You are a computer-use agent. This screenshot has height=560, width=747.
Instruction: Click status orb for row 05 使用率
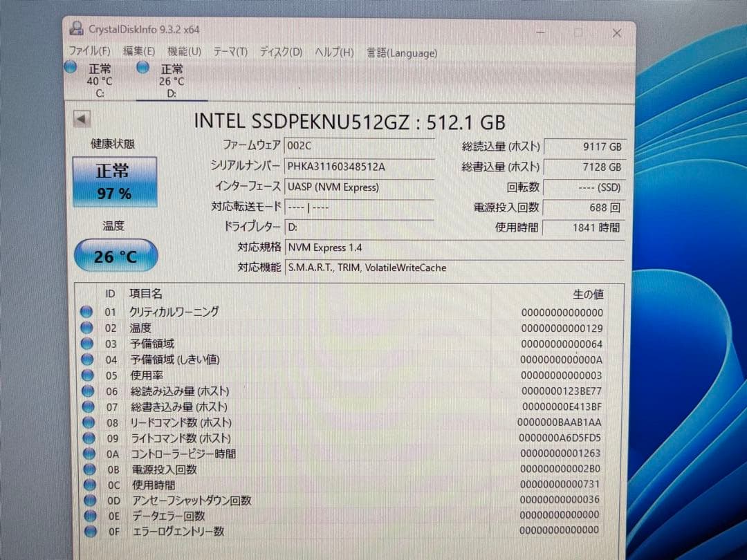pos(88,375)
